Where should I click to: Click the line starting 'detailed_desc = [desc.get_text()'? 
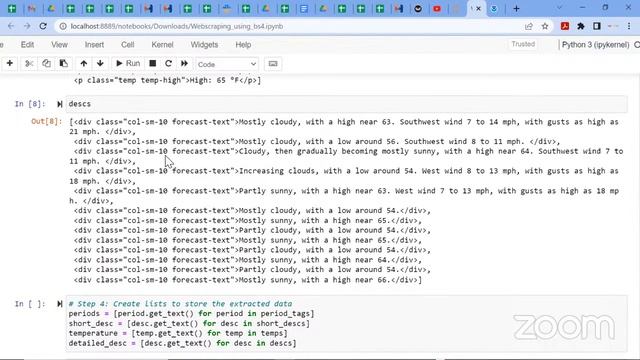182,343
